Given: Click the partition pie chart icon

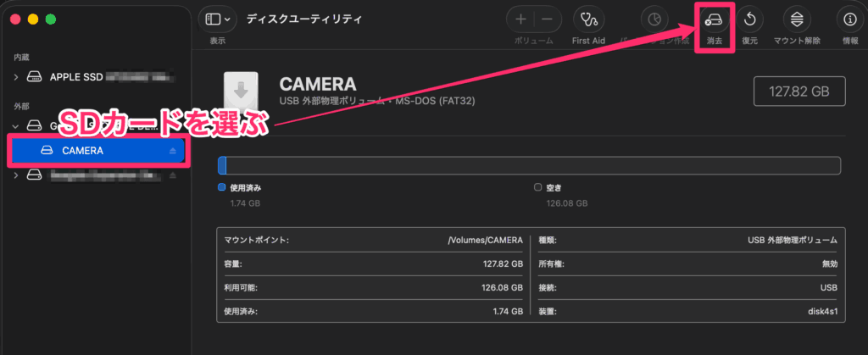Looking at the screenshot, I should pyautogui.click(x=653, y=19).
